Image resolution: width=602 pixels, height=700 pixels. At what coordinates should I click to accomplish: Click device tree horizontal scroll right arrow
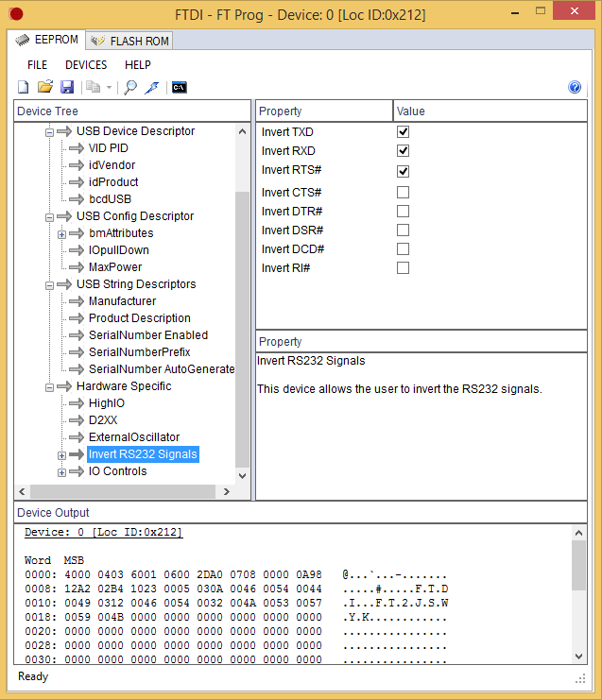point(227,491)
